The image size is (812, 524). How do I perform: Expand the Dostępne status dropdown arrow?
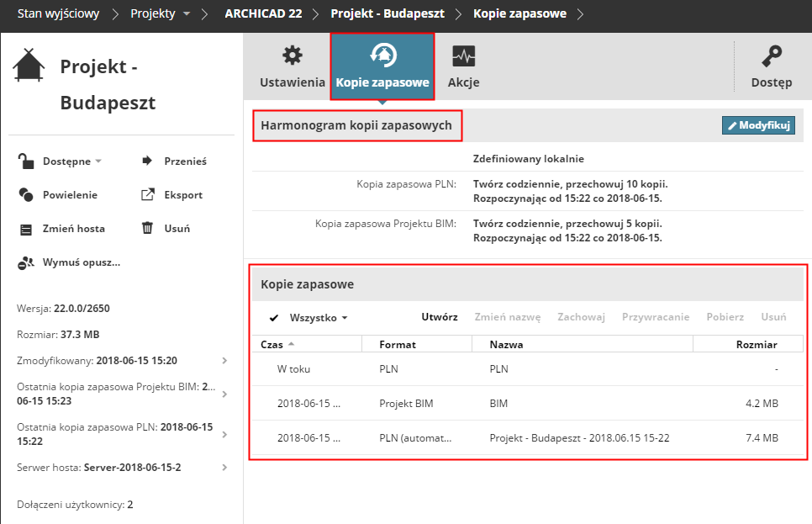98,161
